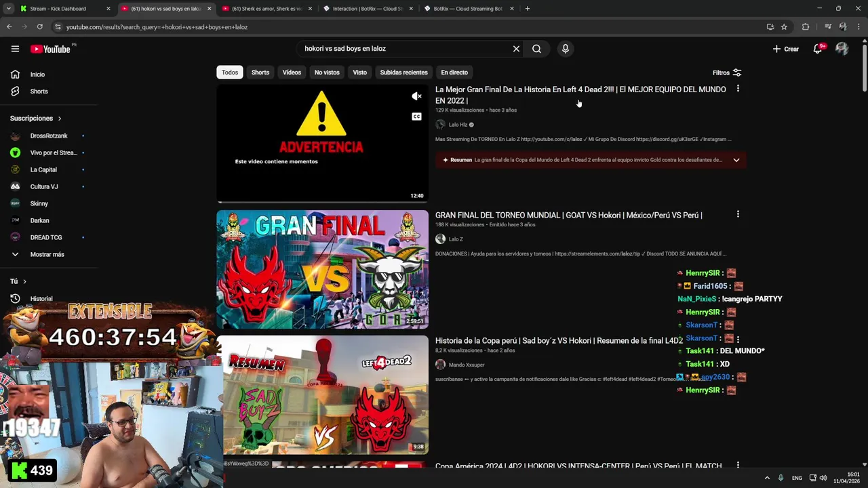Open the Filtros options

click(x=727, y=73)
